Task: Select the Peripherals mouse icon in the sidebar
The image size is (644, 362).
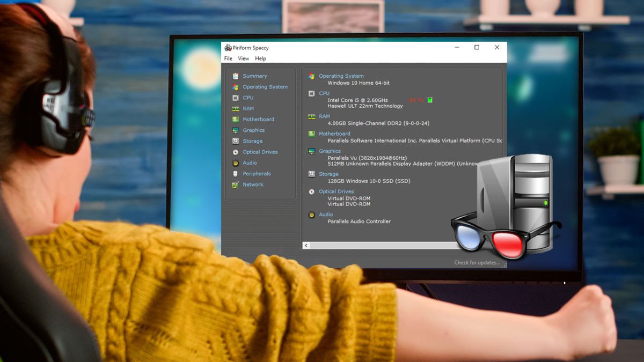Action: pos(236,174)
